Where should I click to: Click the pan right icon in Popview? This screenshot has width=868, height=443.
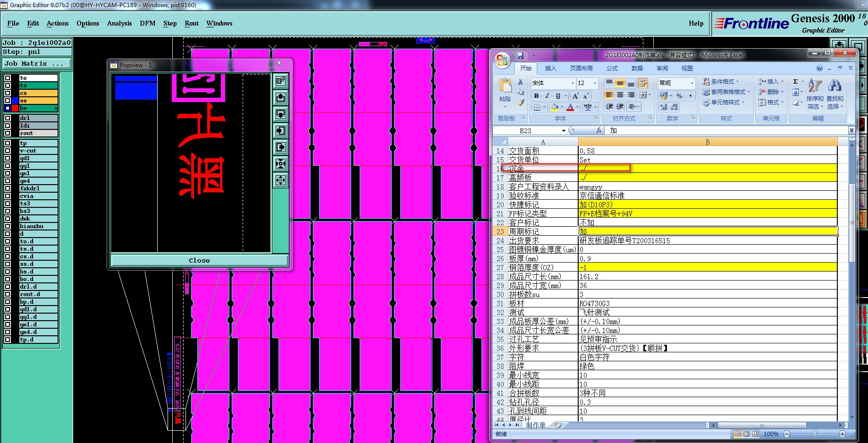pyautogui.click(x=281, y=147)
